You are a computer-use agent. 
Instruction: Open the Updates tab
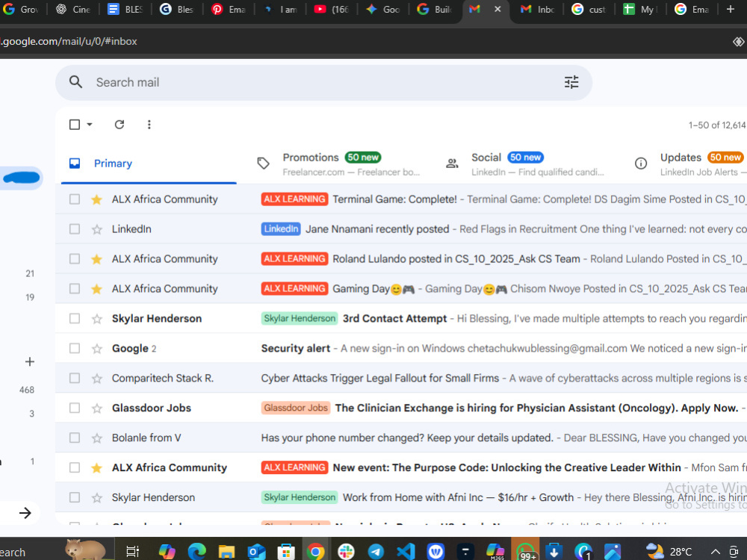(689, 164)
